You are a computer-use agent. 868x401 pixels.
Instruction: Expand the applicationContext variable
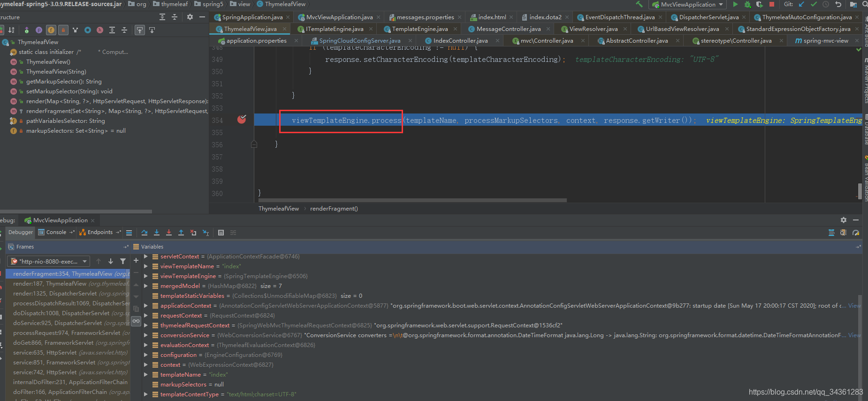[x=146, y=306]
